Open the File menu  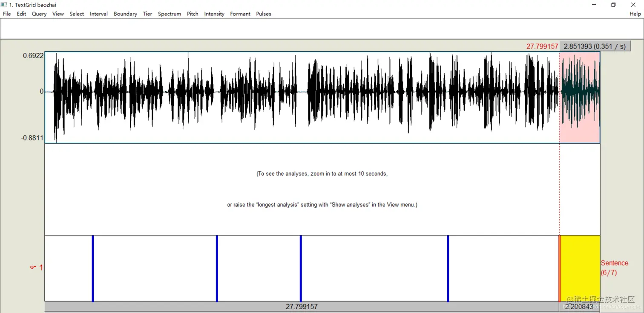pyautogui.click(x=7, y=14)
